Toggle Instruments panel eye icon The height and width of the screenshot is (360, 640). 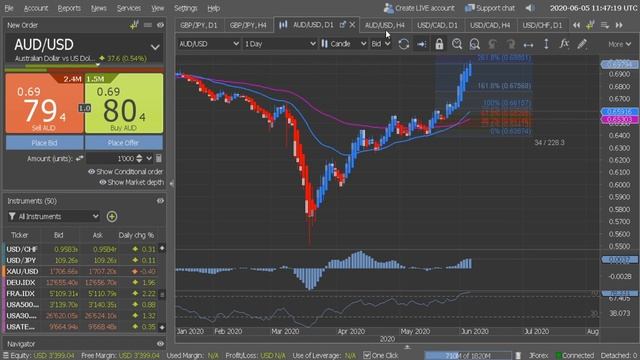(x=160, y=201)
